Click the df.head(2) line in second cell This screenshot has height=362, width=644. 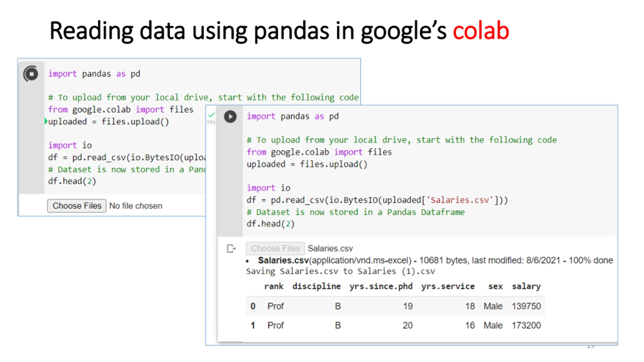tap(270, 223)
